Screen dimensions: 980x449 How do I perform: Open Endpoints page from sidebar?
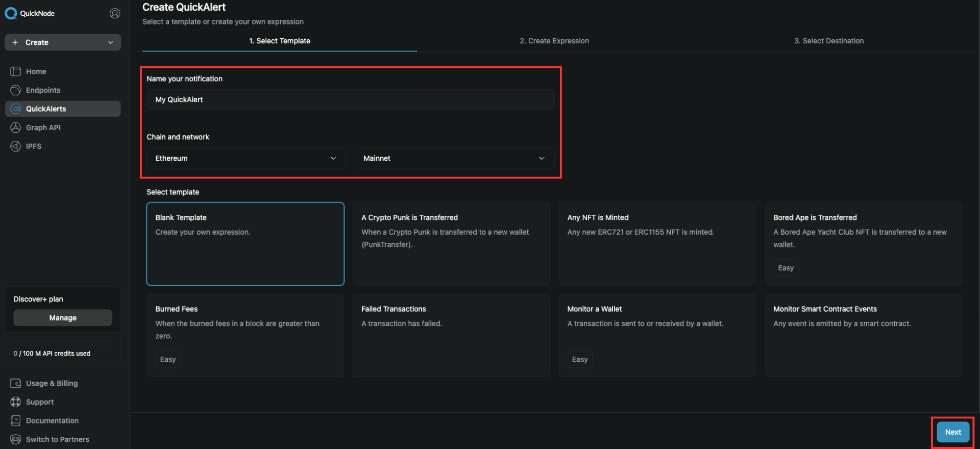point(63,90)
